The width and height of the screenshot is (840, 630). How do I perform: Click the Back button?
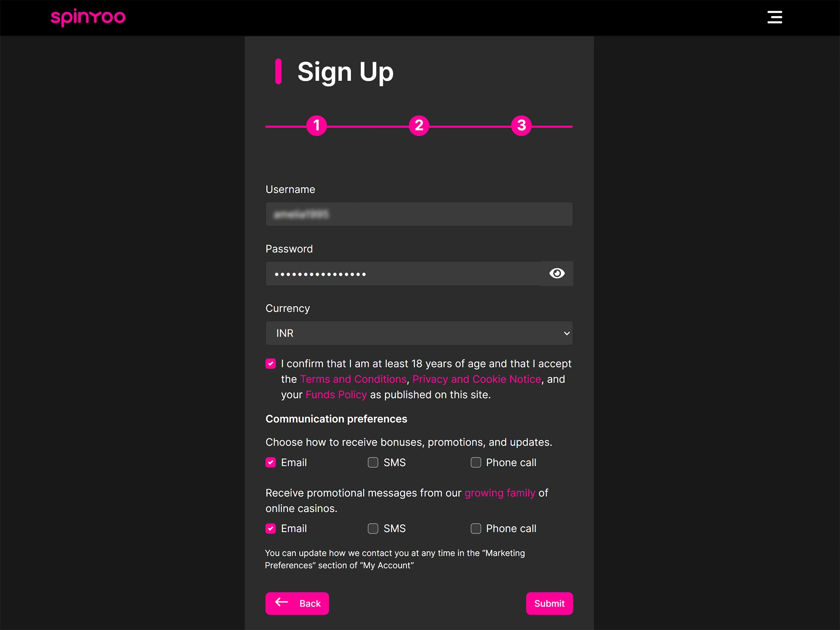click(296, 602)
